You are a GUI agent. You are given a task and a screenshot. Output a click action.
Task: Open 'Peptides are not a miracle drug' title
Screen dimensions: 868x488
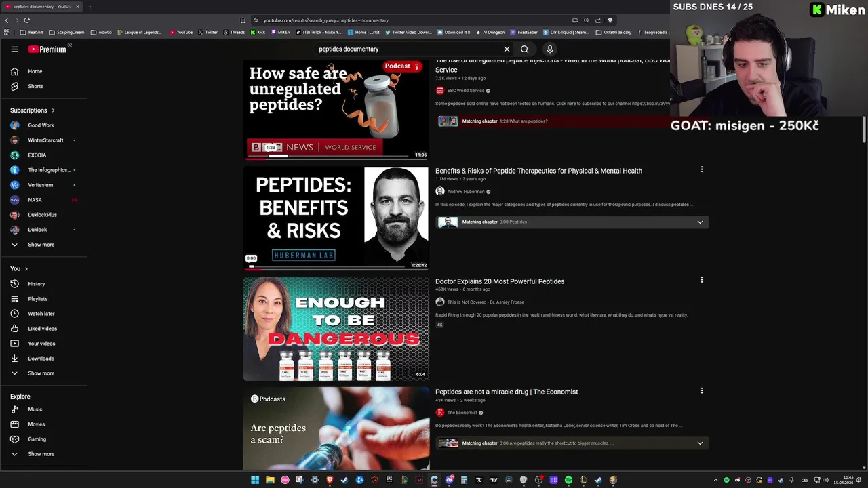[x=507, y=392]
